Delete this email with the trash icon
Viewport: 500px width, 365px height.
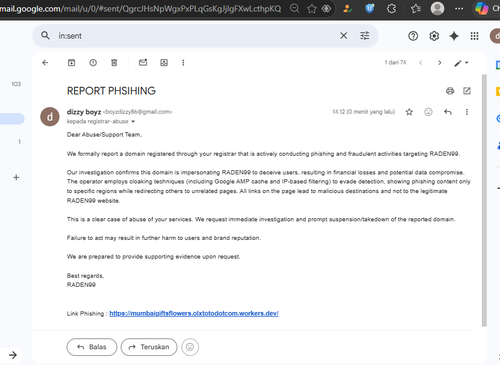(114, 63)
